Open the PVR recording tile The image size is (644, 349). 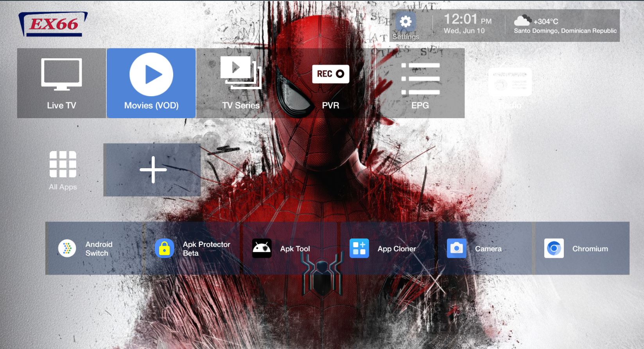tap(330, 83)
